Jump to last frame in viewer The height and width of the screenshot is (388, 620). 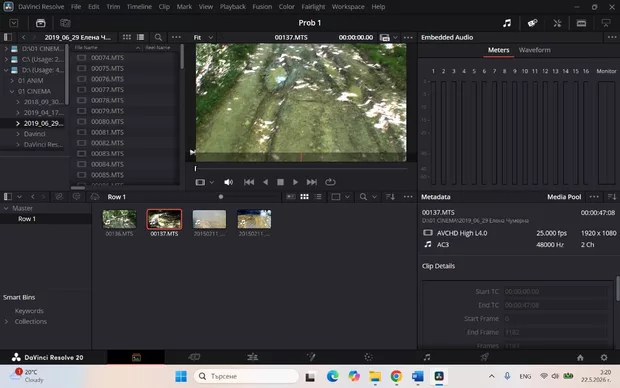point(312,182)
